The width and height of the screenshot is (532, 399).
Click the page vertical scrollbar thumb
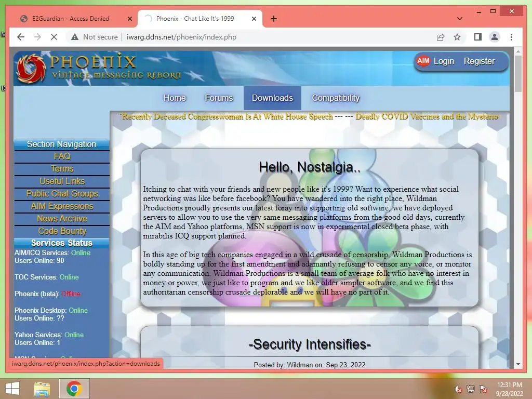[x=518, y=73]
